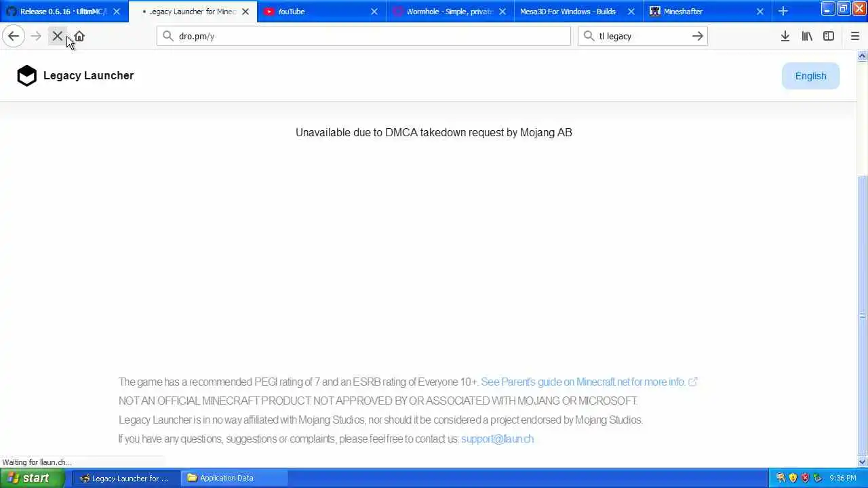868x488 pixels.
Task: Switch to the Mineshafter tab
Action: pos(709,12)
